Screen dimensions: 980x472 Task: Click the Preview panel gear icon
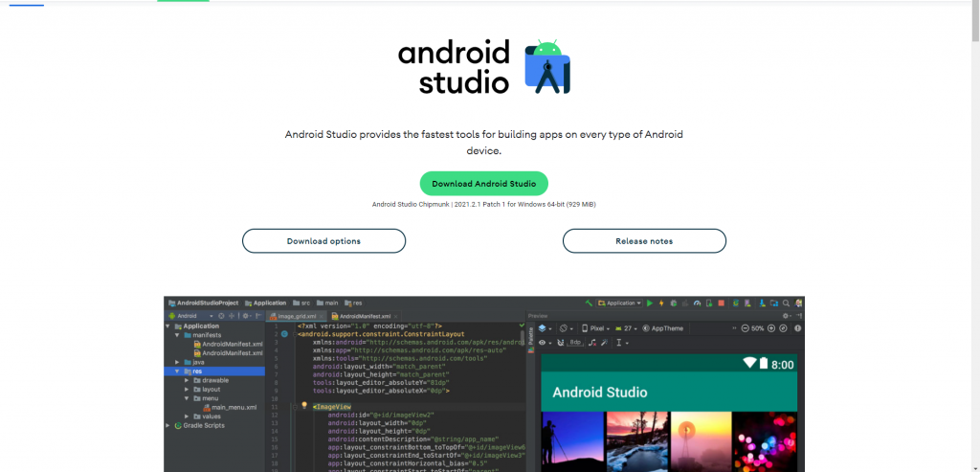pos(787,316)
